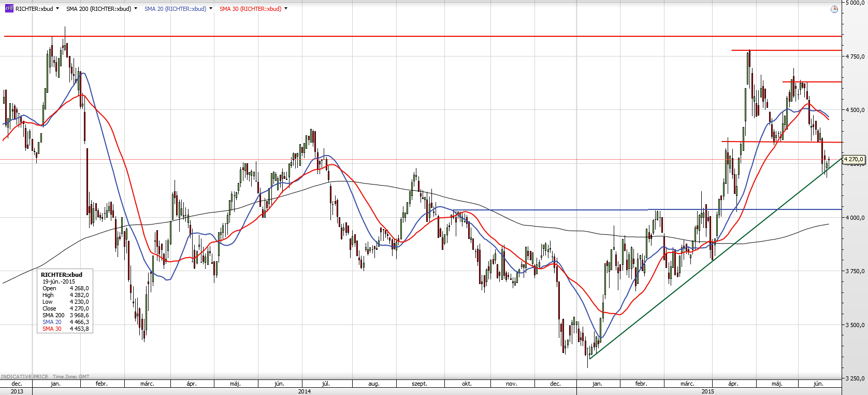
Task: Click the 4 500,0 price axis label
Action: tap(855, 110)
